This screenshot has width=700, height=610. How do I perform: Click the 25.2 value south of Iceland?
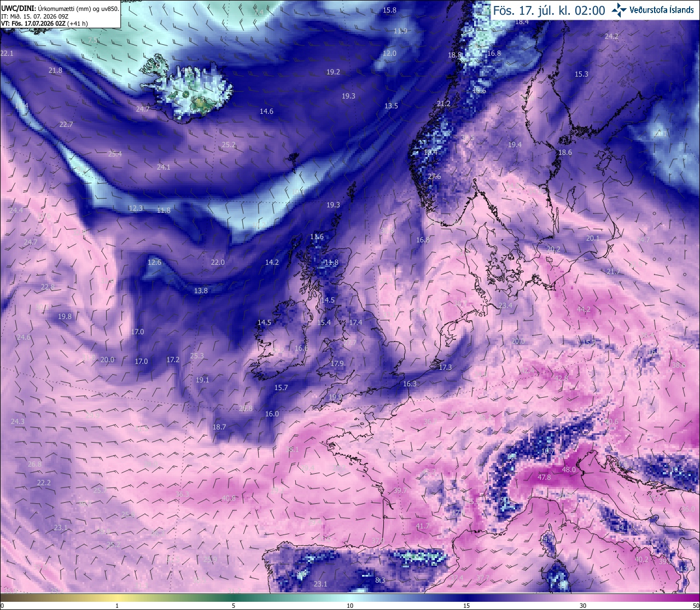[x=229, y=145]
